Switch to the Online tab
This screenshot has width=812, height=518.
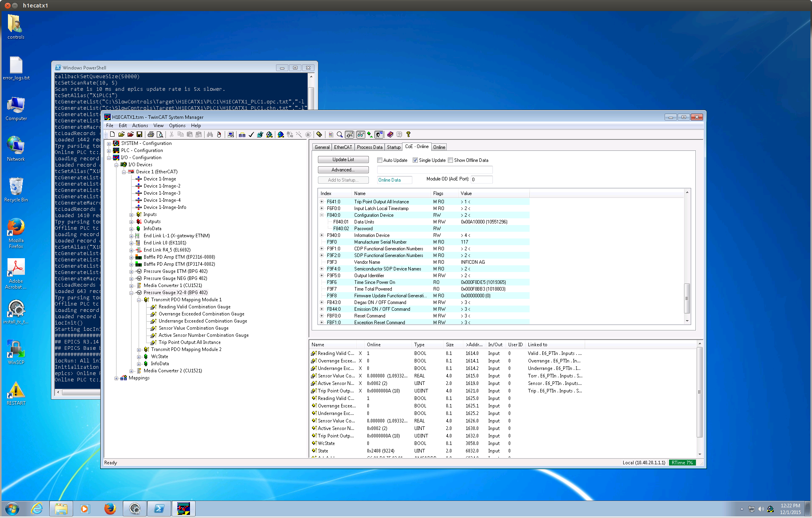tap(439, 147)
